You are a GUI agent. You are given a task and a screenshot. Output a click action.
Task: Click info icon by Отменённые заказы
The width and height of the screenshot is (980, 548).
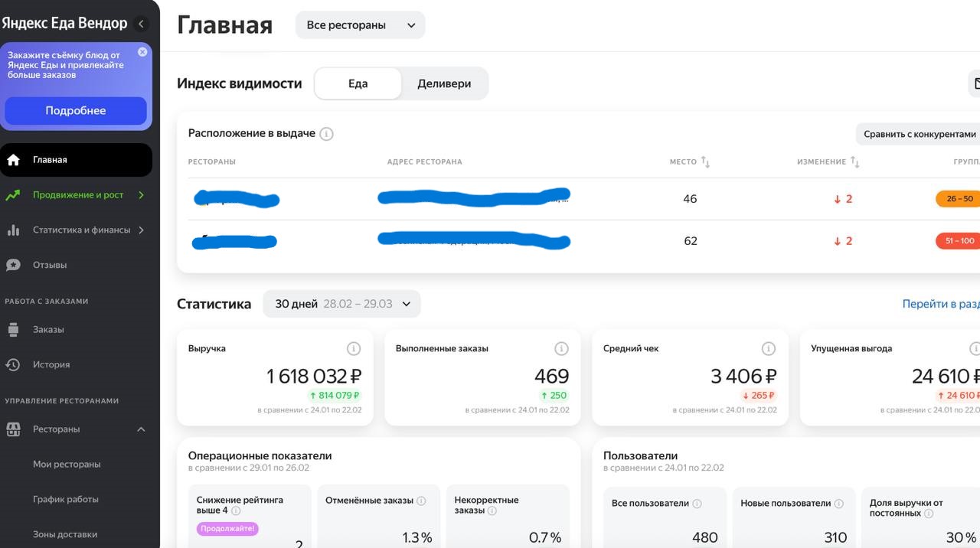421,501
